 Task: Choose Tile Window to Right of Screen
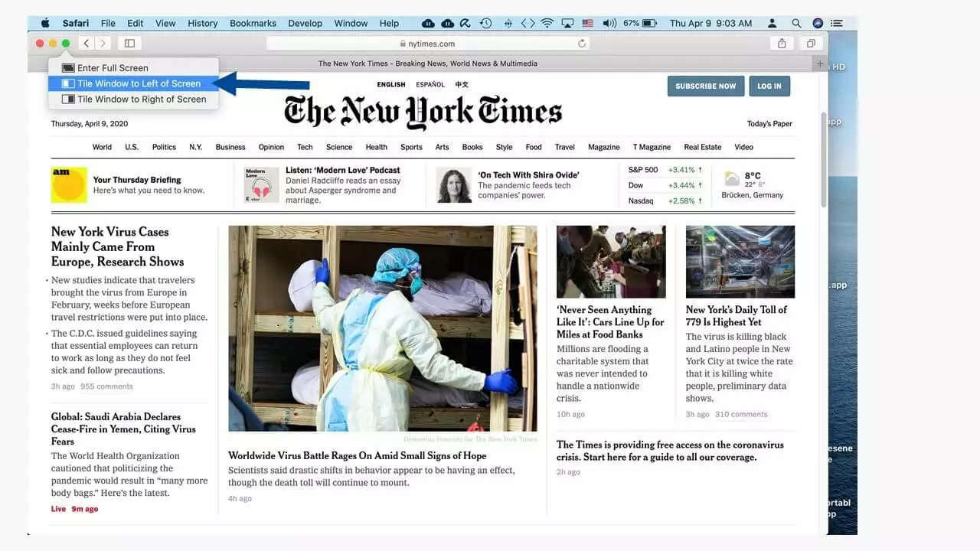133,99
